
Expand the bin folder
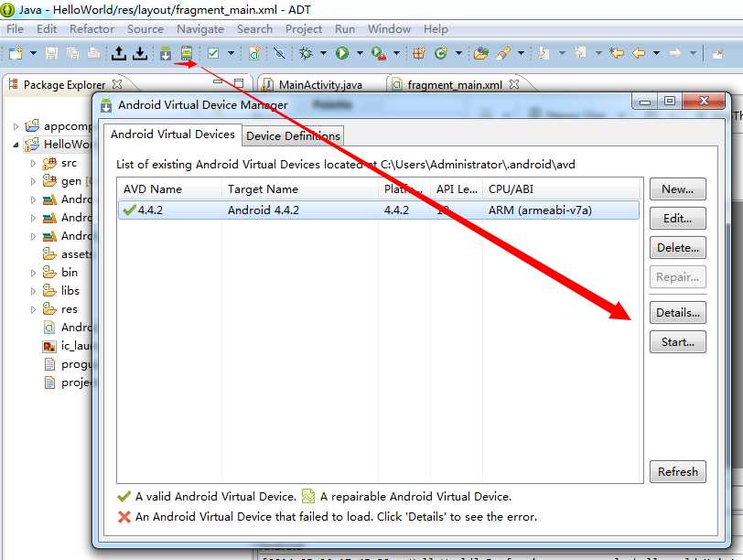(x=33, y=273)
